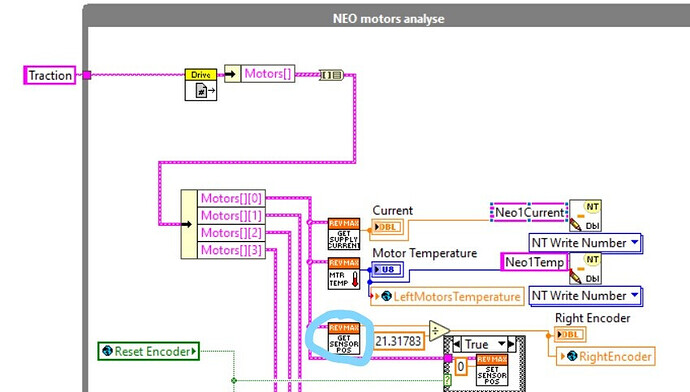This screenshot has height=392, width=690.
Task: Click the circled Get Sensor Pos node
Action: point(344,339)
